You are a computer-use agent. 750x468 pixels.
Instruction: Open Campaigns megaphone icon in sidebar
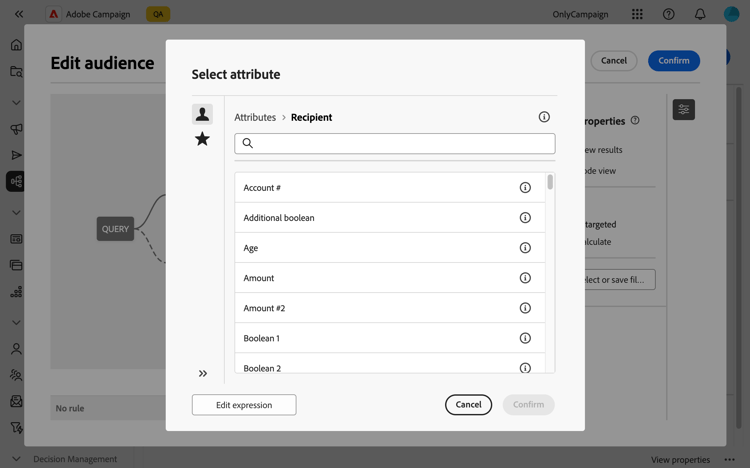coord(16,129)
